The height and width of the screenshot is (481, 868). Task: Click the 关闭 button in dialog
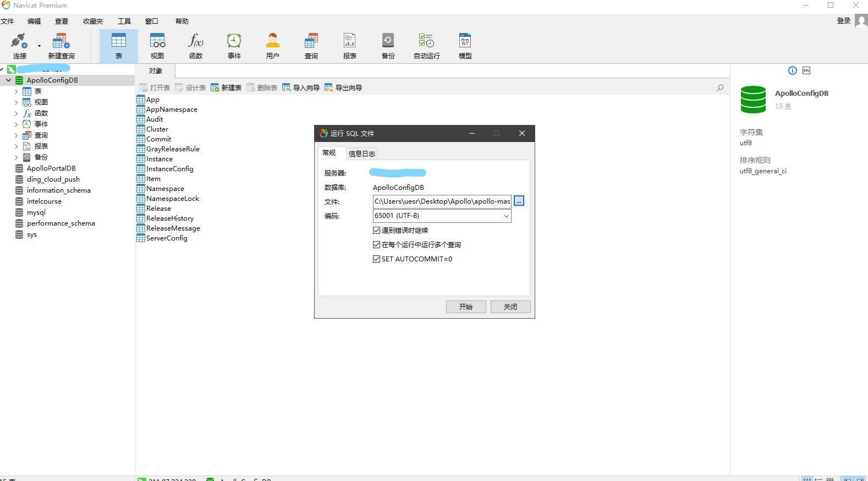tap(510, 307)
